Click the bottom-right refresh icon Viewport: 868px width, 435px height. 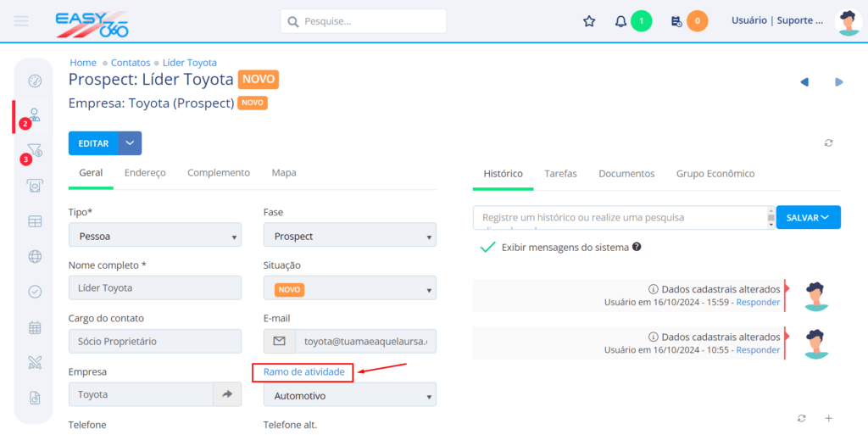pyautogui.click(x=802, y=418)
